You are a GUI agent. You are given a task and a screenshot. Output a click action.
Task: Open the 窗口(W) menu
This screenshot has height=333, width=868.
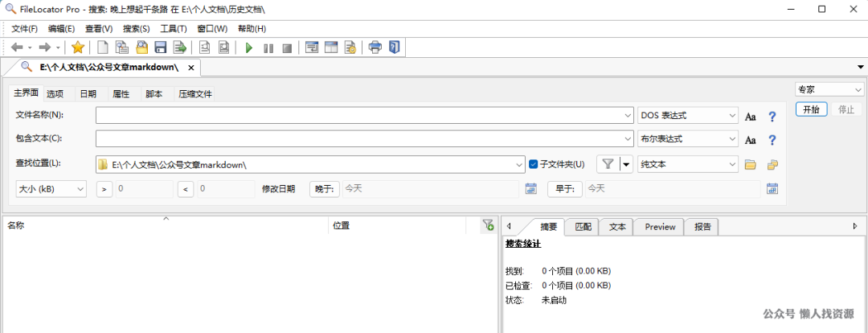pos(212,29)
